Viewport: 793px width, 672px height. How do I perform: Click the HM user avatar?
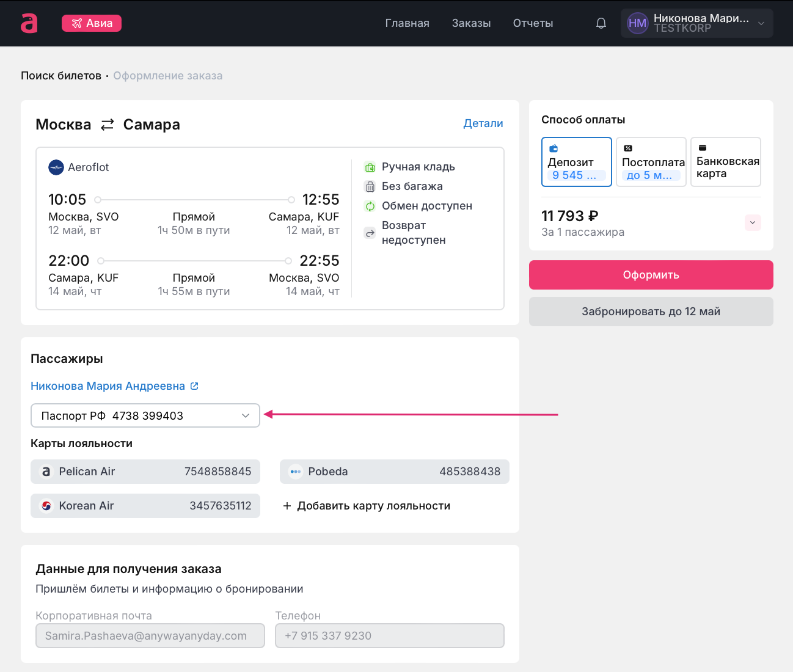click(x=637, y=23)
